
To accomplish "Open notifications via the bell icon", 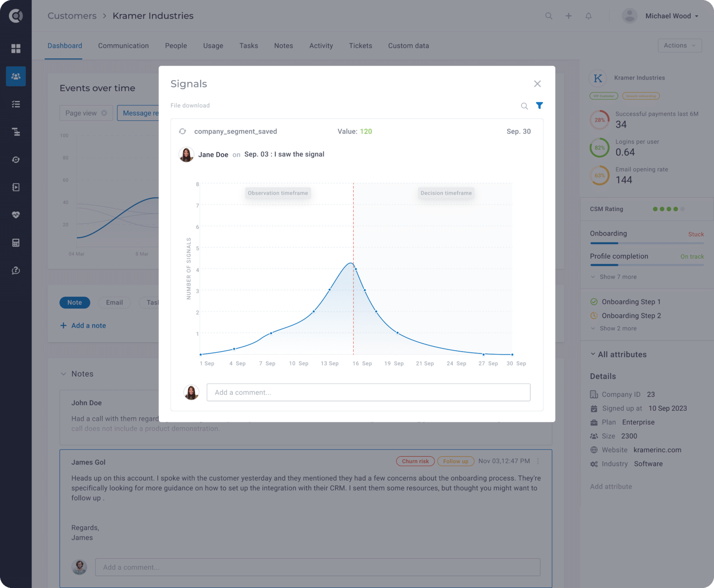I will [x=588, y=15].
